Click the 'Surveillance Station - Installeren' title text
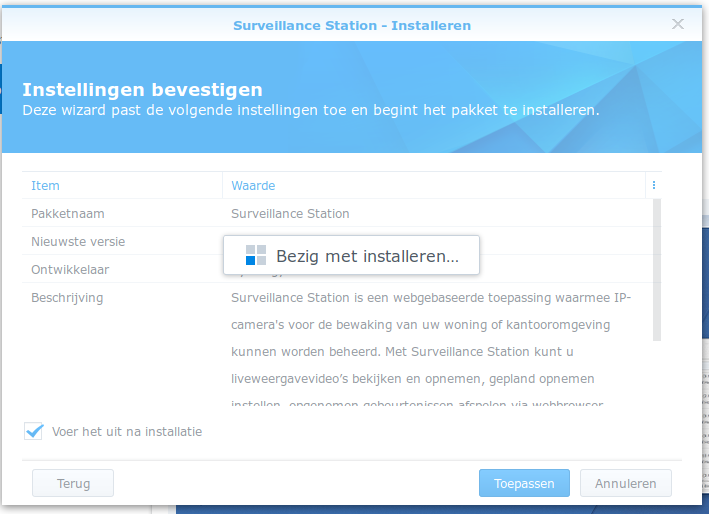The height and width of the screenshot is (514, 709). click(x=352, y=25)
